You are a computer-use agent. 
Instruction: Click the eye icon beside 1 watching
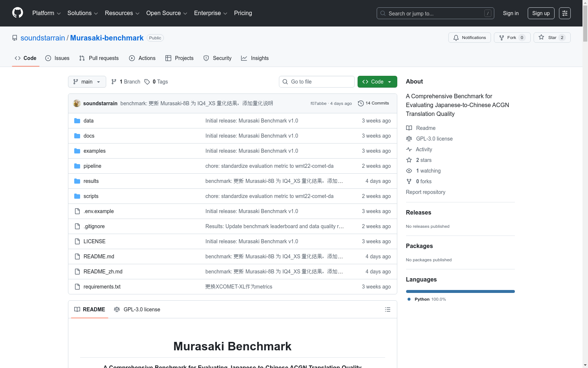[x=409, y=171]
